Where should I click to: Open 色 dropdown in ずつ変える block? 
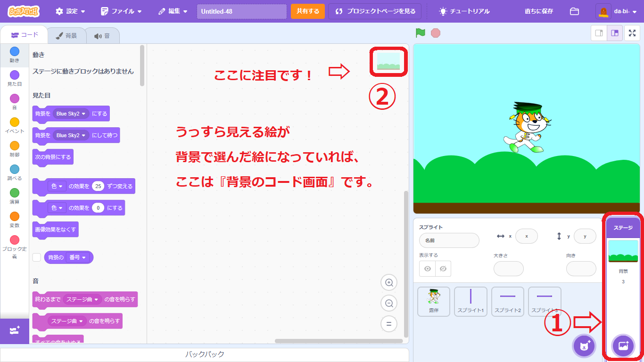point(57,186)
